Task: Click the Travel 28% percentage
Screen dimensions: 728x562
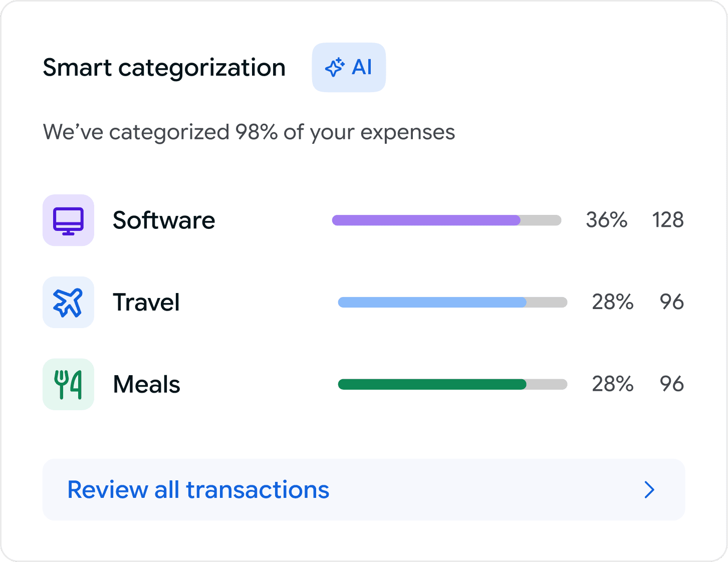Action: [x=613, y=302]
